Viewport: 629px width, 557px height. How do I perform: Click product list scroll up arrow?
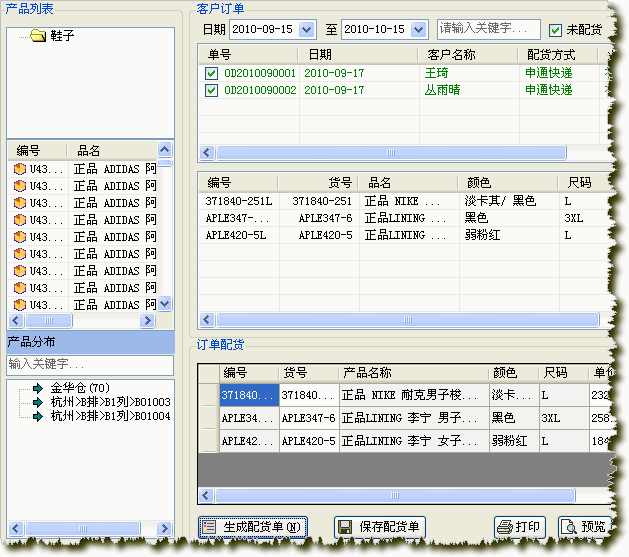pos(164,150)
